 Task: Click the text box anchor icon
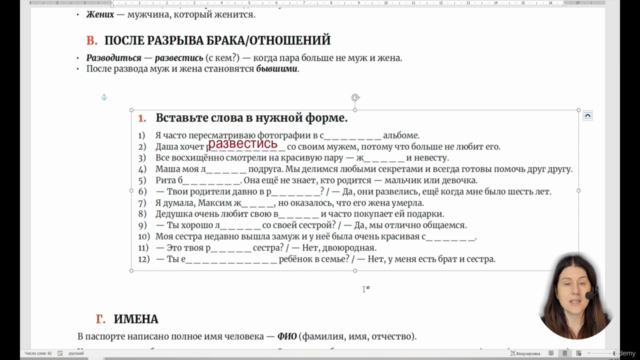[104, 97]
